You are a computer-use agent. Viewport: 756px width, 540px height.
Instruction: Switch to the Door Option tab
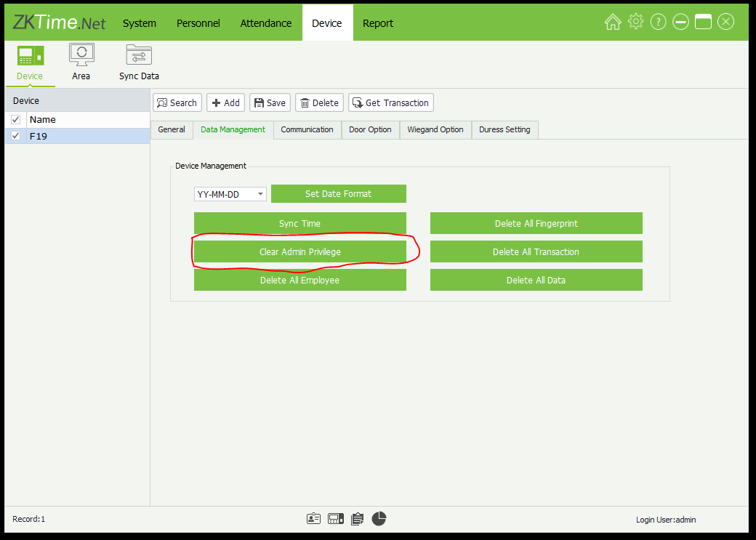[370, 129]
